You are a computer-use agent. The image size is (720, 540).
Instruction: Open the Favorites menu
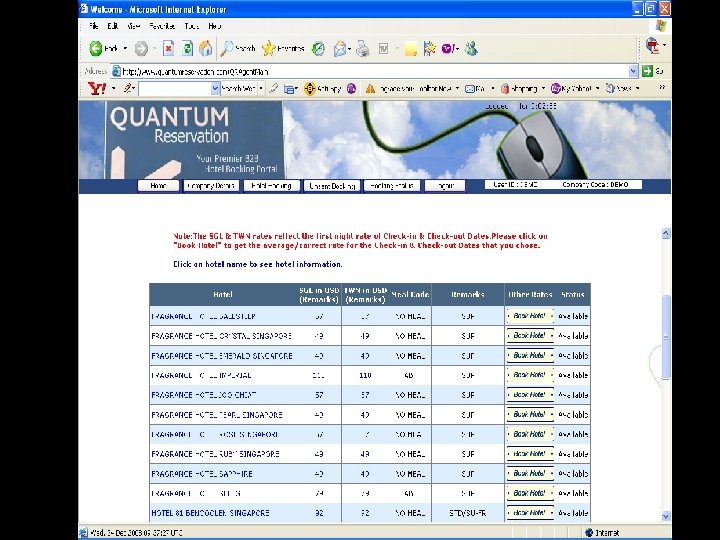coord(162,26)
